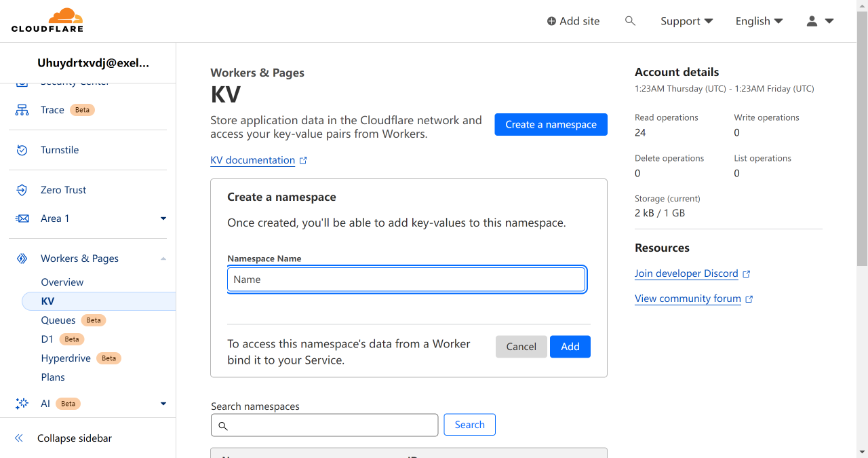The height and width of the screenshot is (458, 868).
Task: Open D1 in the sidebar
Action: click(x=47, y=339)
